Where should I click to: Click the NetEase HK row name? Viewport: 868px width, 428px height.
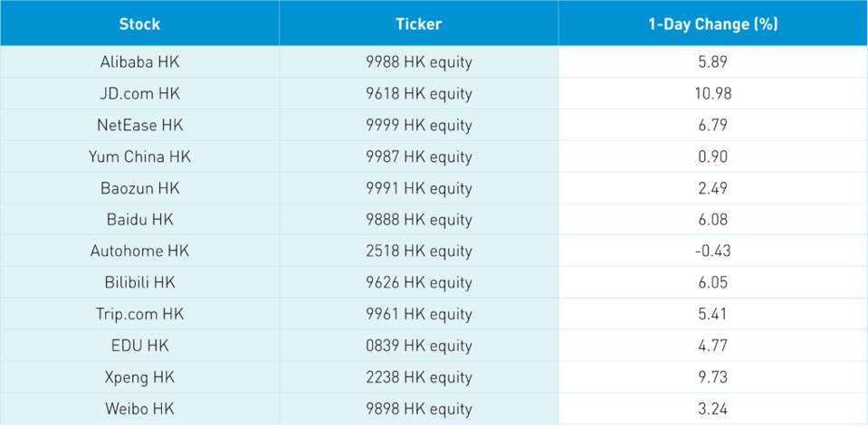(139, 126)
